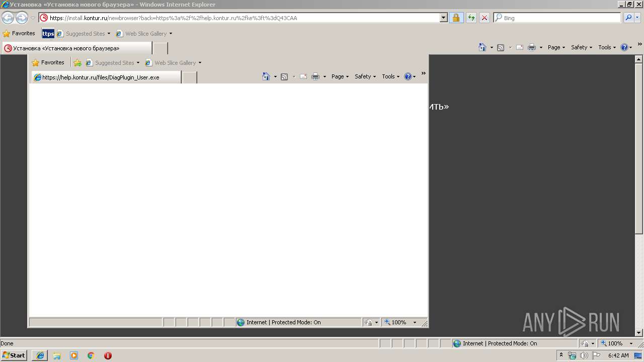This screenshot has width=644, height=362.
Task: Expand the Home dropdown arrow in the outer command bar
Action: coord(492,47)
